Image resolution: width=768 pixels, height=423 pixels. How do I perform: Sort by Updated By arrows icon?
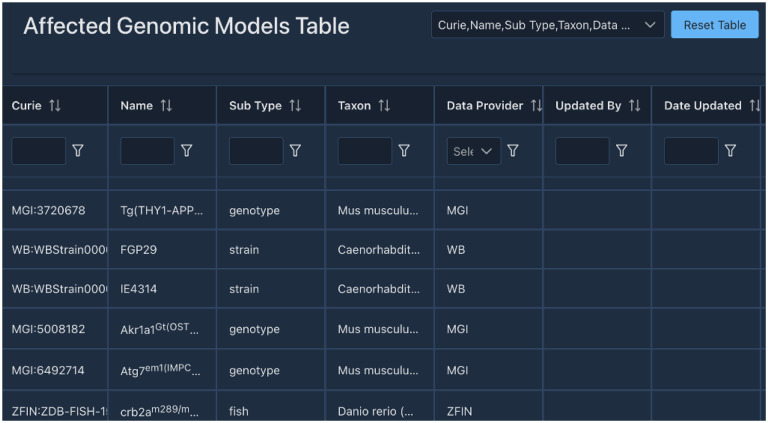pyautogui.click(x=634, y=105)
